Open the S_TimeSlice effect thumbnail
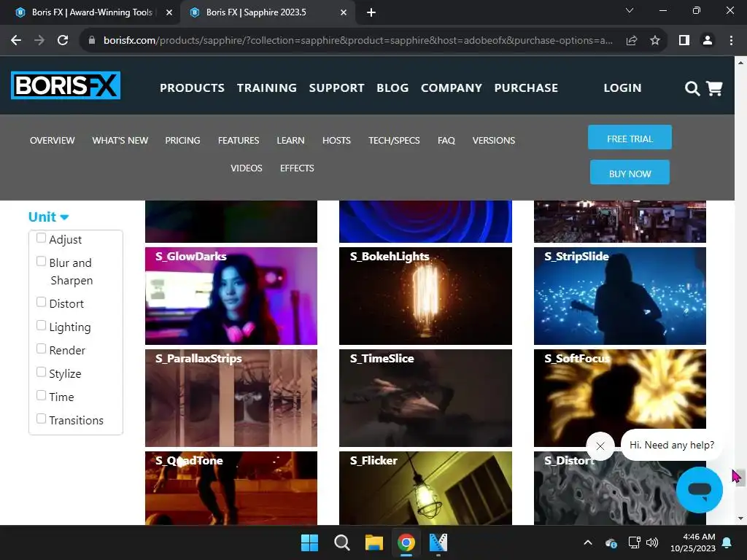 tap(425, 398)
